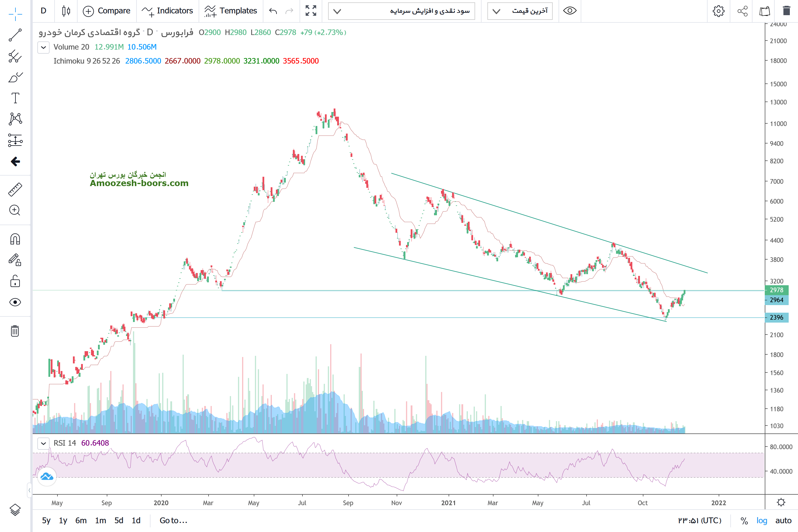
Task: Enable the magnet snap mode
Action: click(x=15, y=239)
